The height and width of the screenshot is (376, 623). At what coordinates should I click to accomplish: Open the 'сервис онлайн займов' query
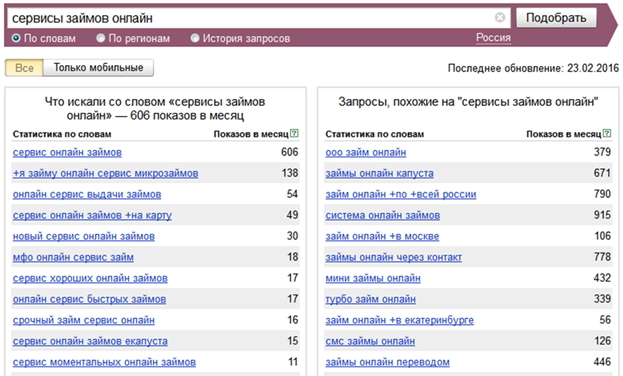(67, 152)
